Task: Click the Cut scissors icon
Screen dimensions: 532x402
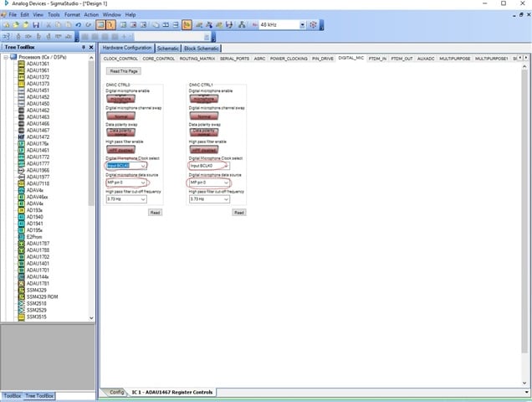Action: click(x=49, y=25)
